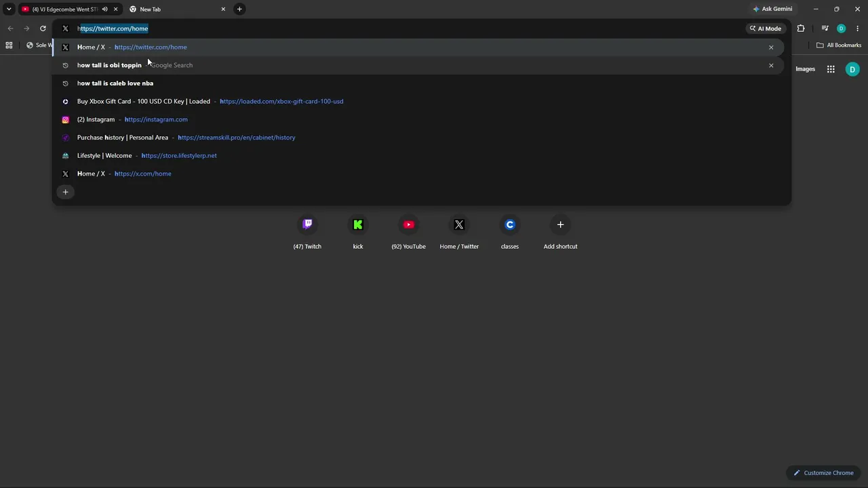Open the Google apps grid icon

(831, 69)
